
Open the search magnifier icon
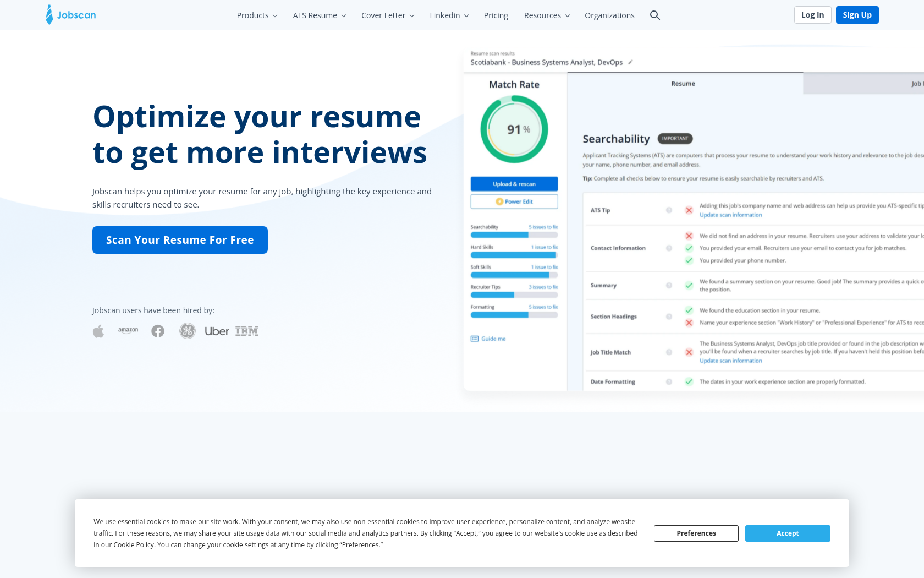[x=654, y=15]
